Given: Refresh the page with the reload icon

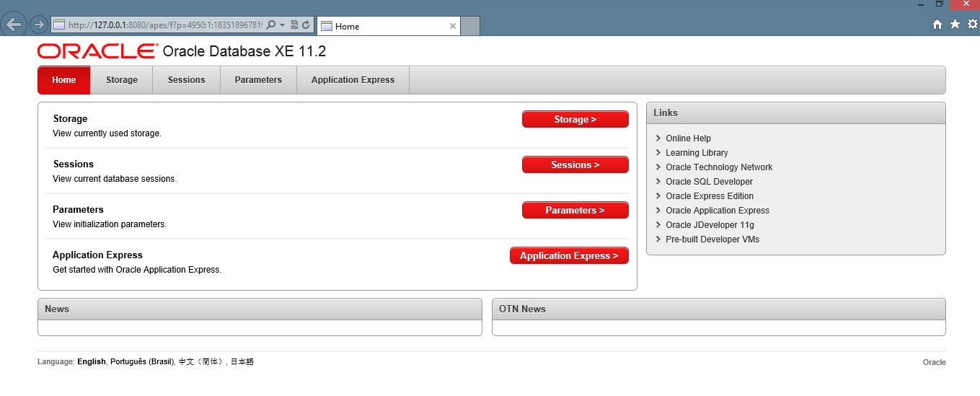Looking at the screenshot, I should point(306,25).
